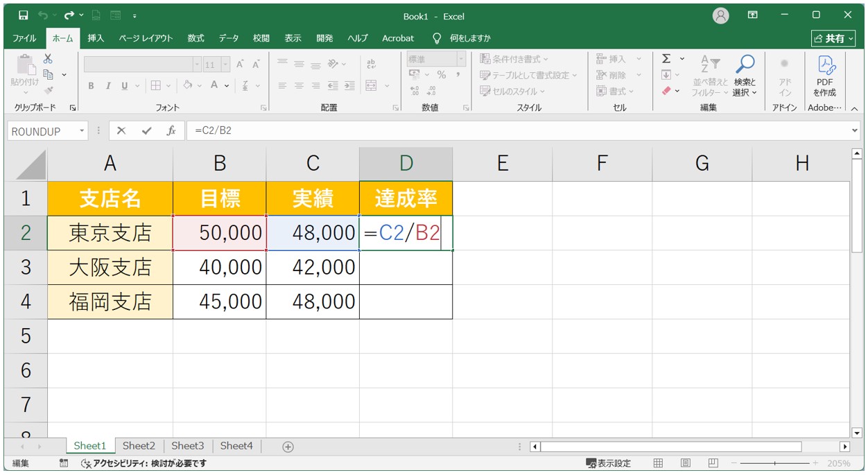Click the clear eraser icon in editing group
Image resolution: width=868 pixels, height=475 pixels.
click(666, 91)
